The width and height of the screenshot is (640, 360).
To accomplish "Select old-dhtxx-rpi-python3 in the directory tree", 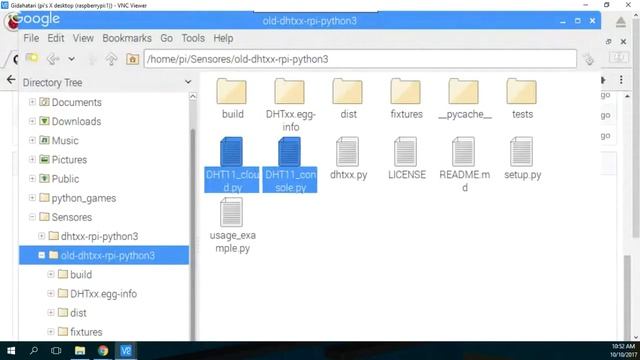I will point(108,256).
